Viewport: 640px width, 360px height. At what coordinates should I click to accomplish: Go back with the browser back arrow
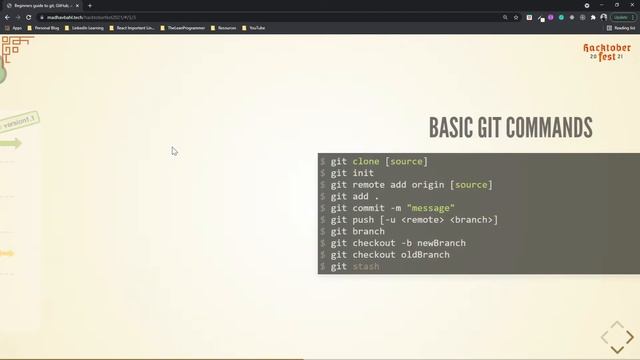point(7,18)
